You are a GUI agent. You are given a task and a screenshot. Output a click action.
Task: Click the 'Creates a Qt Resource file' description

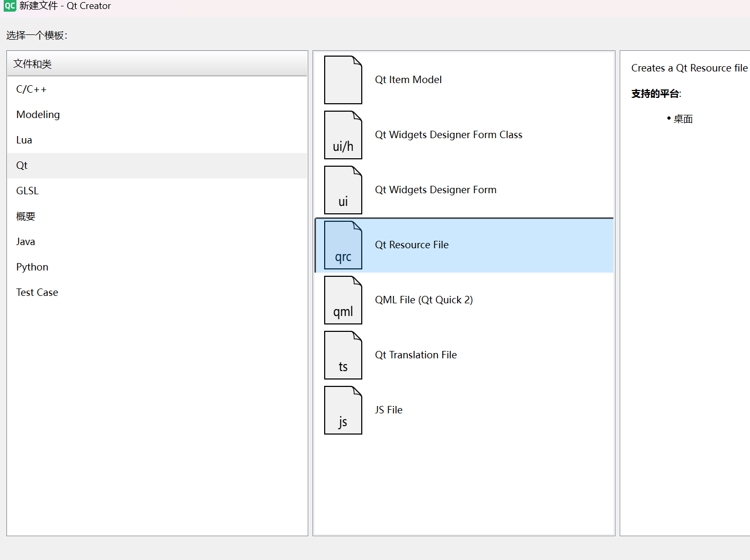pos(690,68)
